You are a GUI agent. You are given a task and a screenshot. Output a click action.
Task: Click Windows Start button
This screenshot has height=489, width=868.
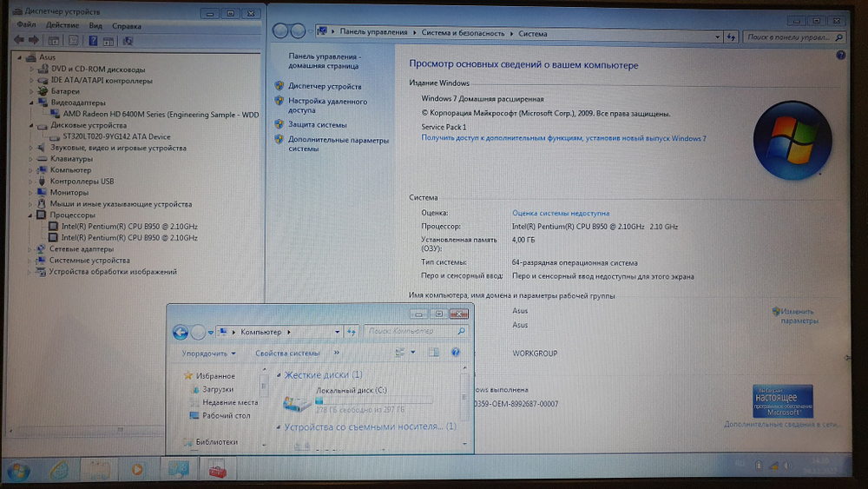coord(19,472)
